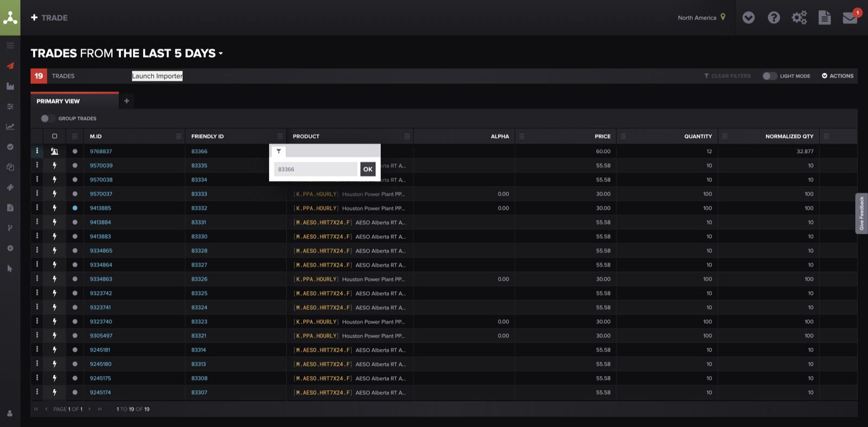
Task: Open the time range dropdown in page title
Action: point(221,54)
